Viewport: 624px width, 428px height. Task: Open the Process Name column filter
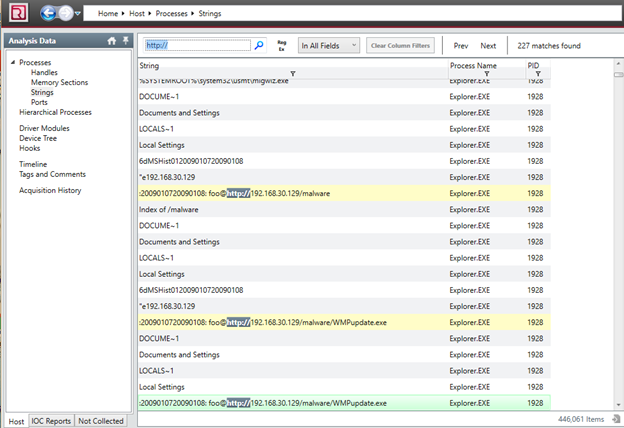tap(486, 73)
